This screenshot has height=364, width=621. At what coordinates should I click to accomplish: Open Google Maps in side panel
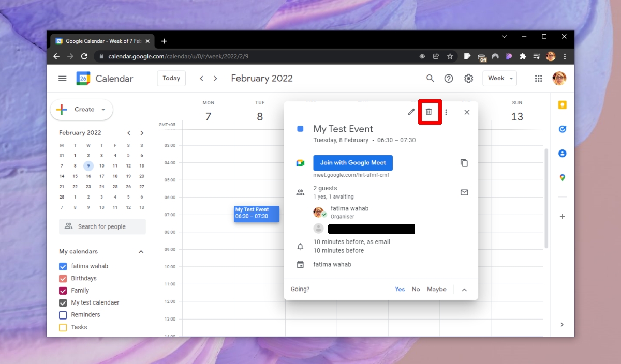coord(562,178)
